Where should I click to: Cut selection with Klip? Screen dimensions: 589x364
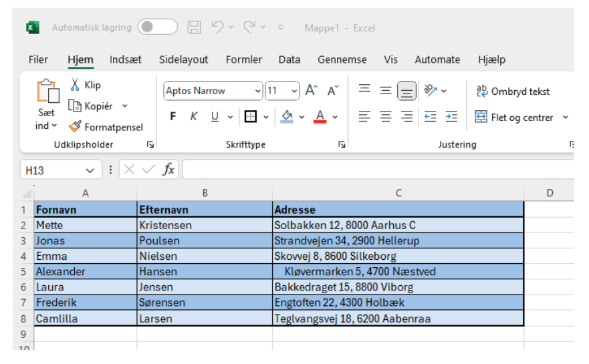click(86, 85)
